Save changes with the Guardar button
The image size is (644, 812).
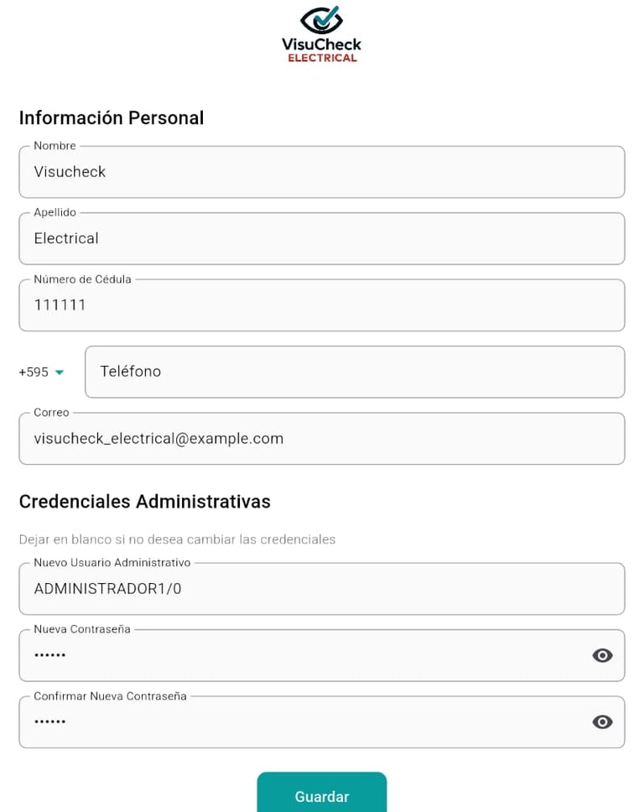322,794
